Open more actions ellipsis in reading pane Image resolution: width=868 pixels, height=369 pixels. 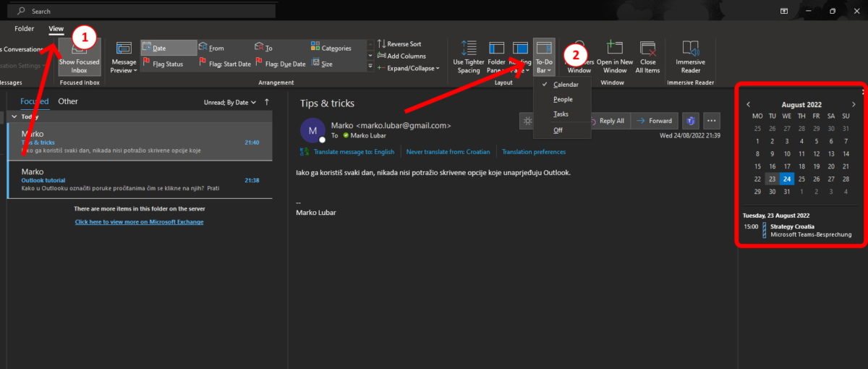(712, 121)
